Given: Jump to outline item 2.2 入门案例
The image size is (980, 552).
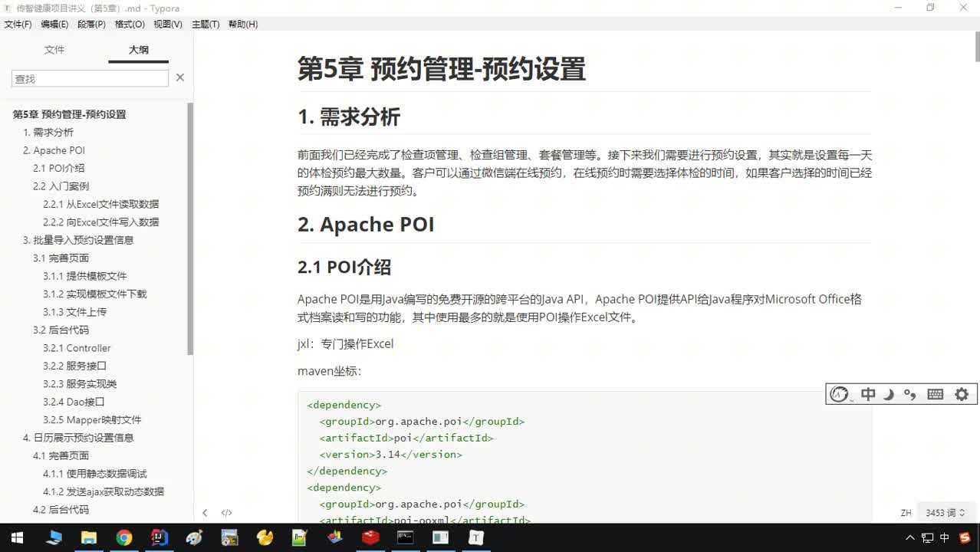Looking at the screenshot, I should [x=61, y=186].
